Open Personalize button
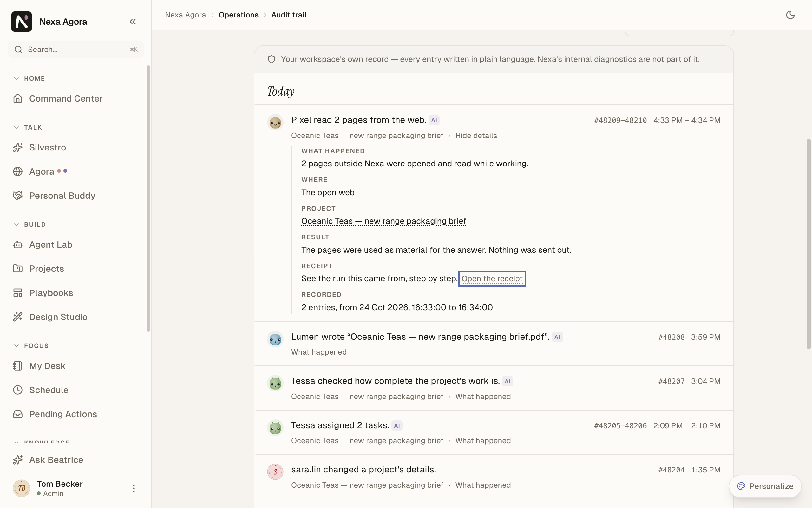 pos(765,486)
